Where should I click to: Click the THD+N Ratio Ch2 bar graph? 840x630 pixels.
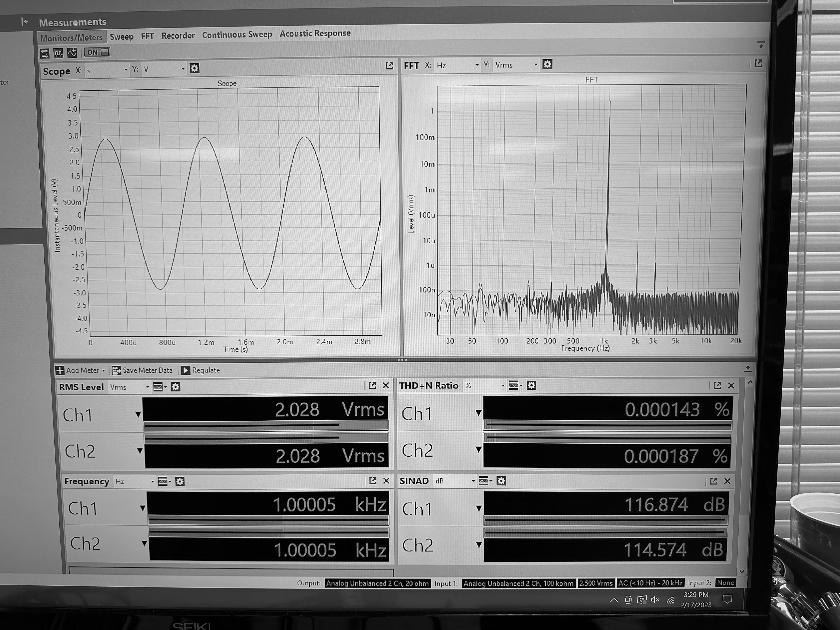pyautogui.click(x=607, y=438)
